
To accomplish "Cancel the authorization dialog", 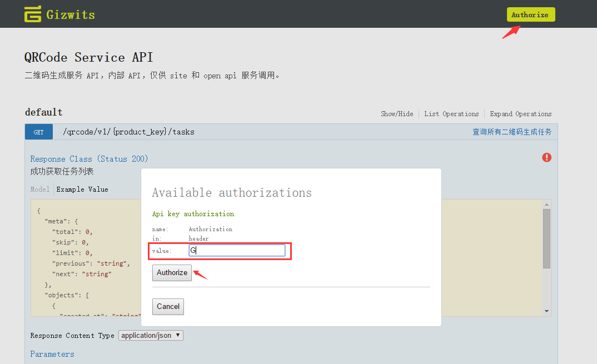I will (x=168, y=307).
